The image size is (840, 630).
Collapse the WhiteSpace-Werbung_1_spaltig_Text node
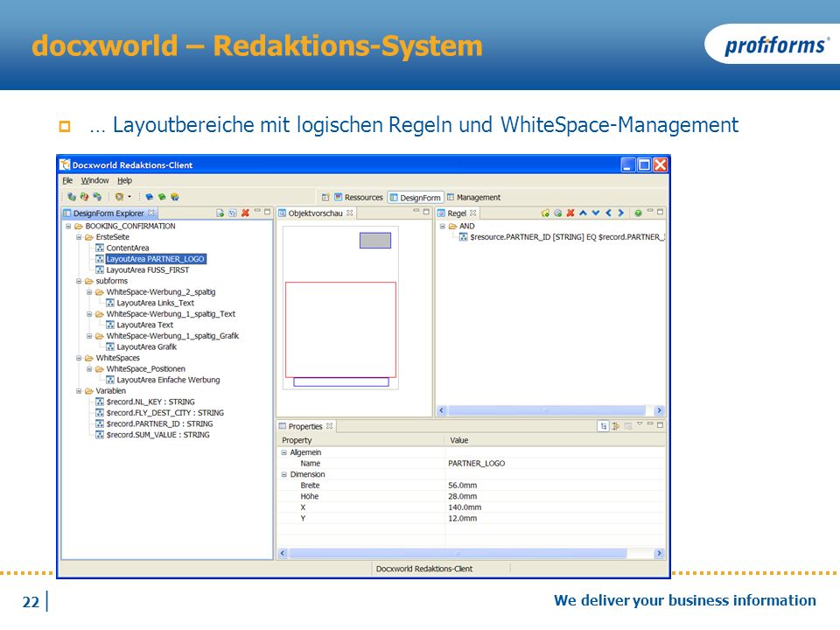89,314
